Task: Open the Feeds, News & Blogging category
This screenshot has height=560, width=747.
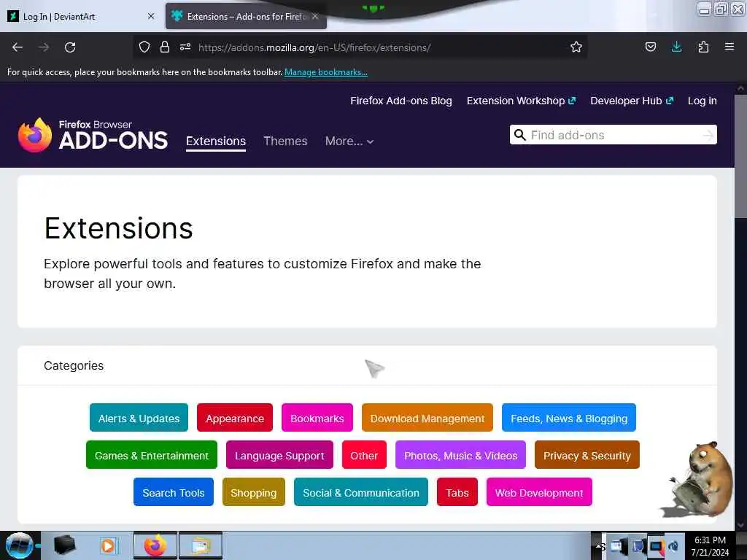Action: coord(569,418)
